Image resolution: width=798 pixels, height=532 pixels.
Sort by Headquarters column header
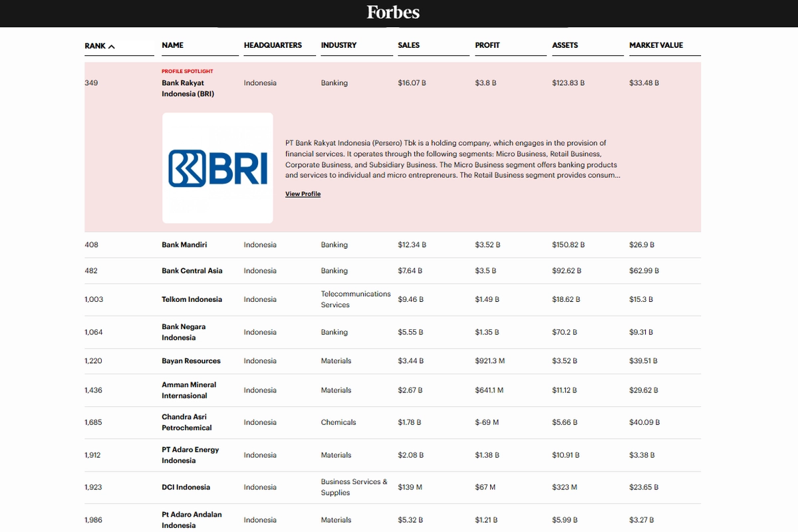point(273,45)
